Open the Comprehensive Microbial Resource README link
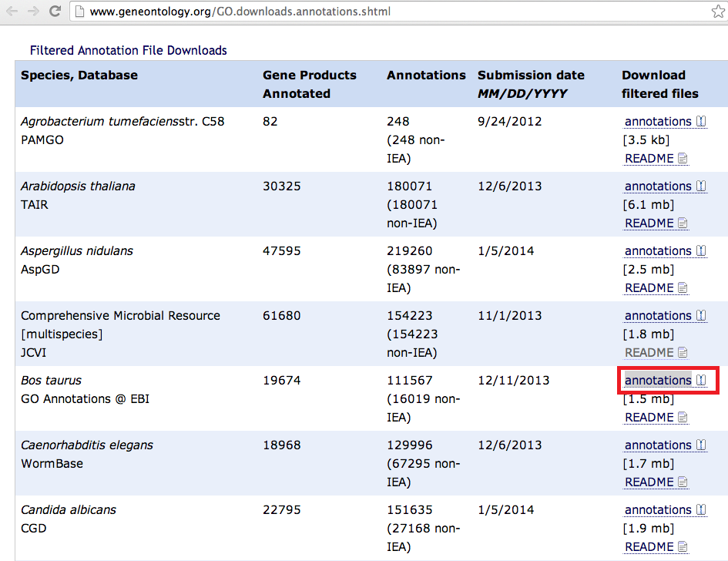728x561 pixels. (649, 353)
